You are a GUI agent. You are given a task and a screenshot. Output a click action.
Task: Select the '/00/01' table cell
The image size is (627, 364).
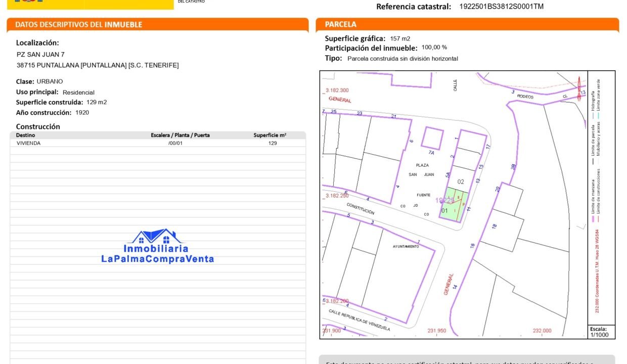coord(175,143)
